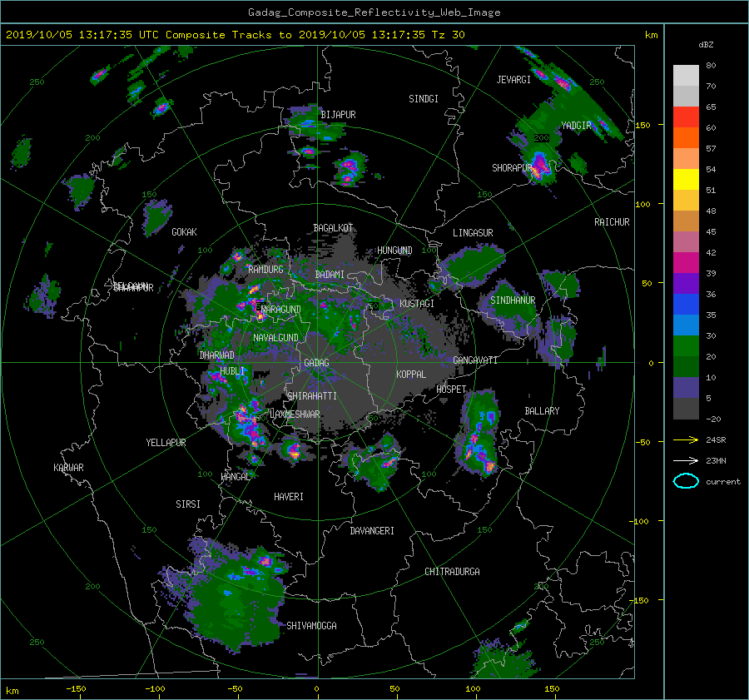Click the SINDGI city label

coord(424,99)
